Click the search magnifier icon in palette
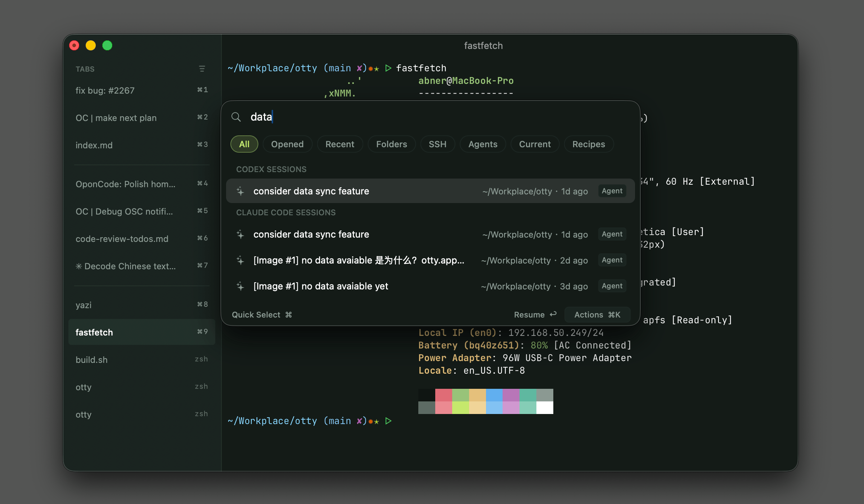This screenshot has width=864, height=504. point(236,117)
